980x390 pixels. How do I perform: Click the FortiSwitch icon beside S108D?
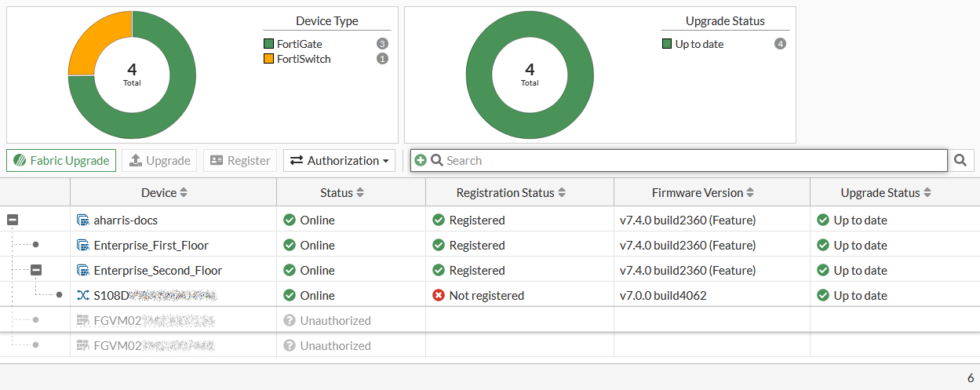(82, 296)
